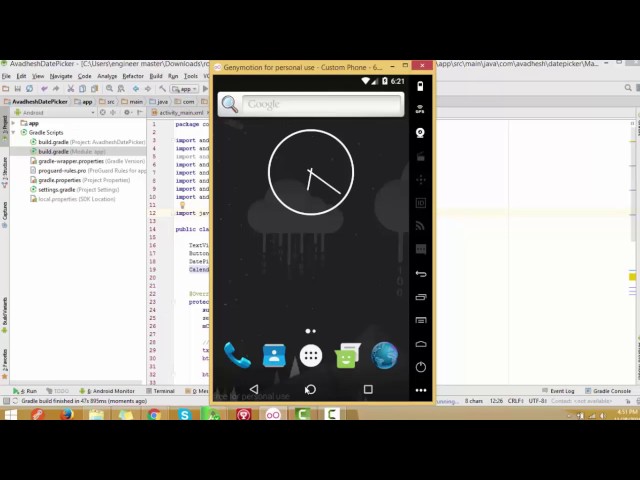The width and height of the screenshot is (640, 480).
Task: Click the Cut scissors toolbar icon
Action: pyautogui.click(x=71, y=88)
